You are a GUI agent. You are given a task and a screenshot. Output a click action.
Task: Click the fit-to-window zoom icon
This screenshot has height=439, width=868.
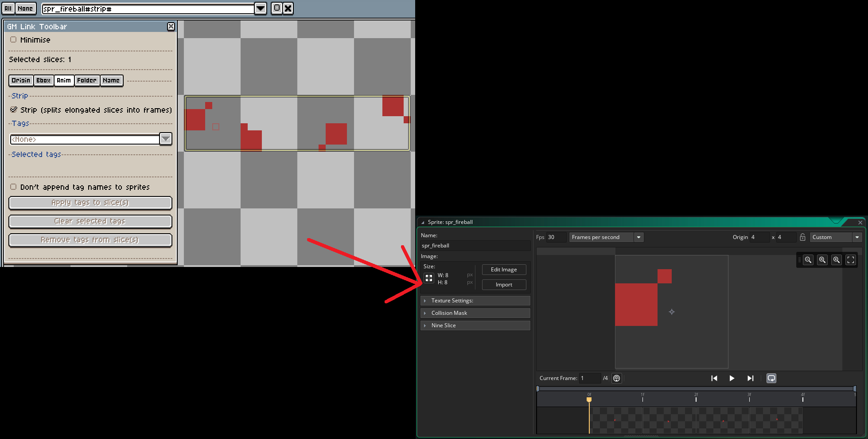pos(850,260)
